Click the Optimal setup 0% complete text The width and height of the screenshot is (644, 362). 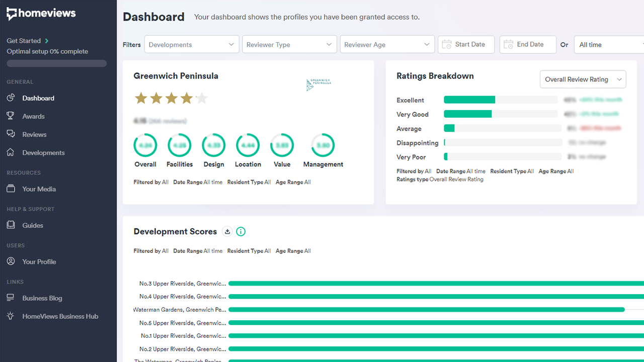pyautogui.click(x=47, y=51)
